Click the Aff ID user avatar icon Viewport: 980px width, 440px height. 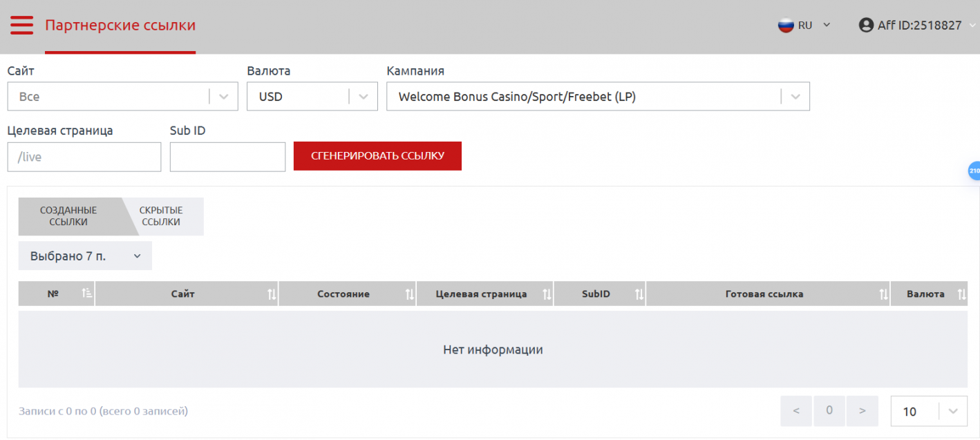point(866,26)
